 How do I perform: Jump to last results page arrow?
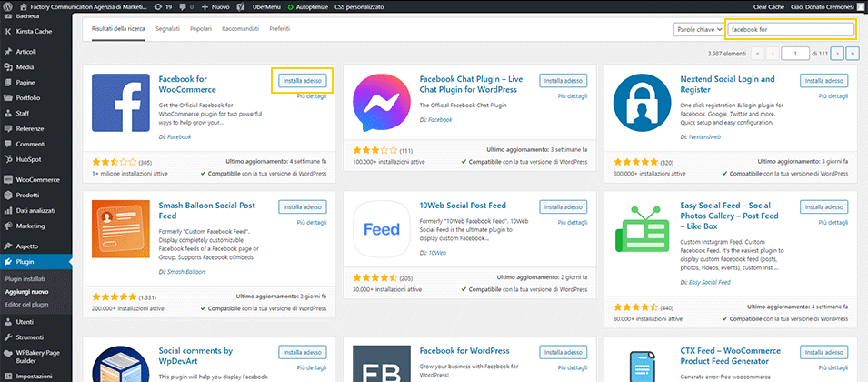852,54
